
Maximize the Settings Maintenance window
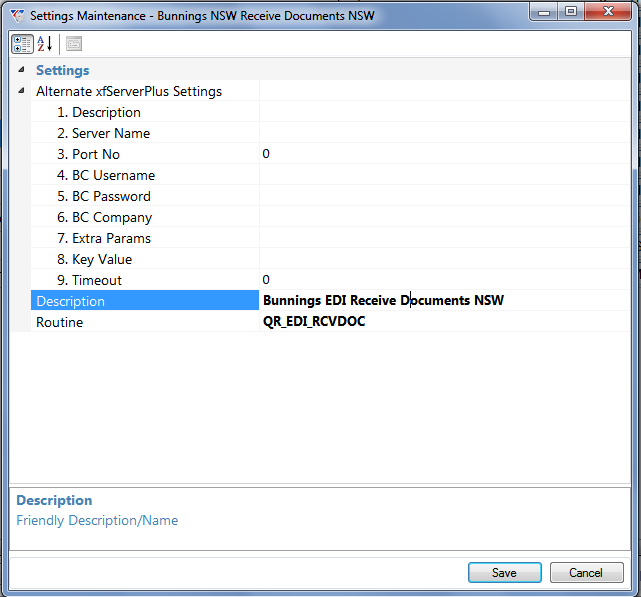click(571, 11)
